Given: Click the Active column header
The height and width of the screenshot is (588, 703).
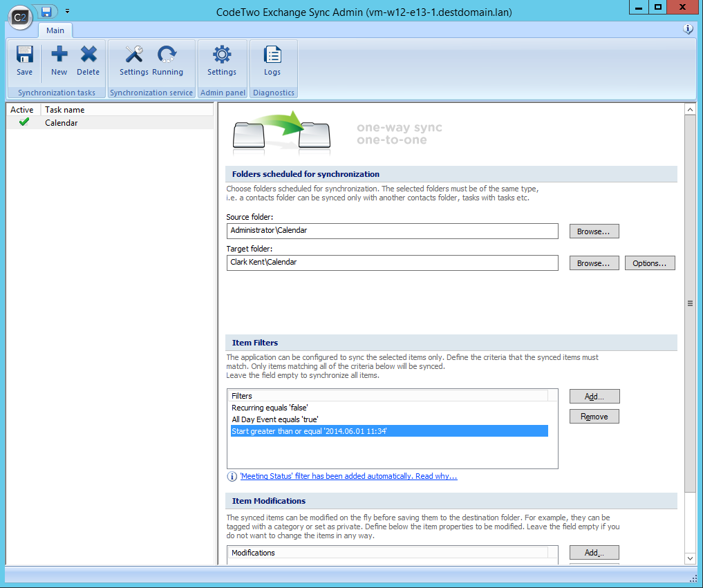Looking at the screenshot, I should click(x=23, y=109).
